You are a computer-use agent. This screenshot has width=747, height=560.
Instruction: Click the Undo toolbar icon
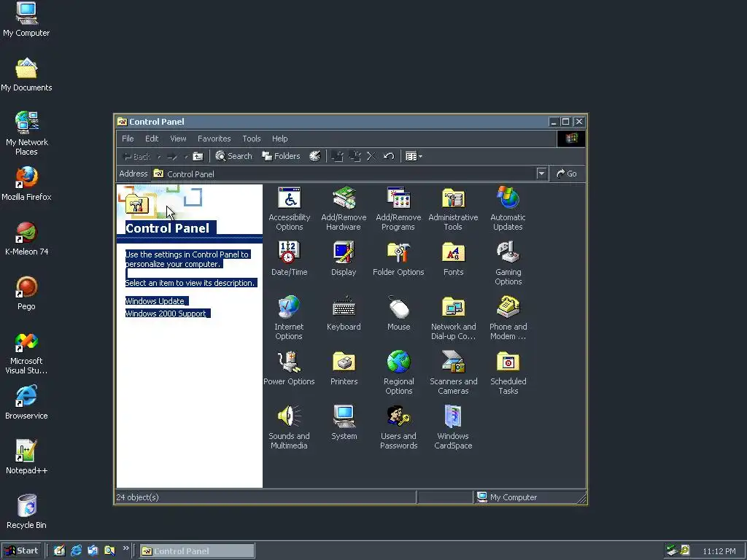[x=389, y=156]
